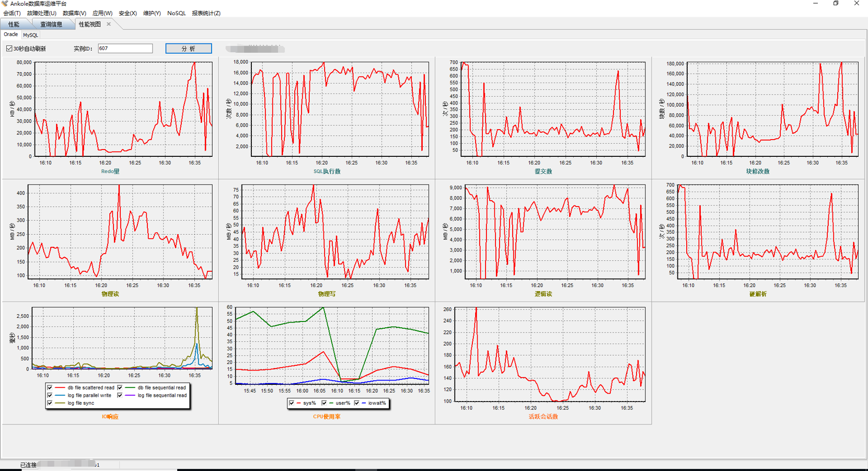
Task: Click the Ankole application logo icon
Action: coord(5,4)
